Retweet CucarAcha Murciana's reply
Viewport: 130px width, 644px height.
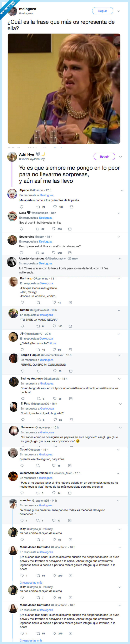38,493
